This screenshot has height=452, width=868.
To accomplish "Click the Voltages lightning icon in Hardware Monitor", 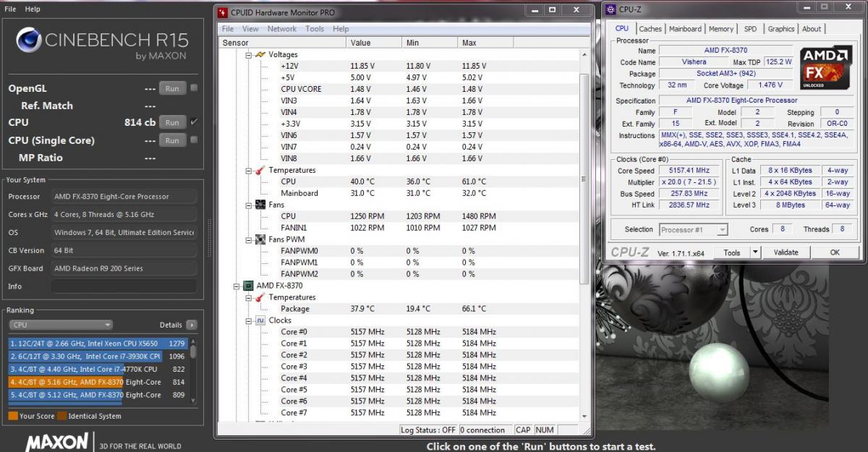I will pos(260,54).
